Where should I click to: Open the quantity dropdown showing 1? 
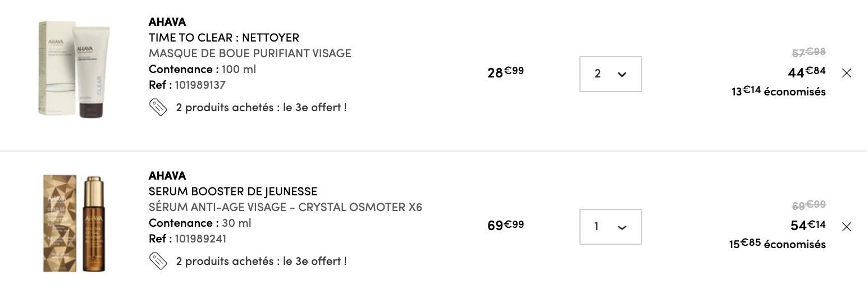click(611, 227)
